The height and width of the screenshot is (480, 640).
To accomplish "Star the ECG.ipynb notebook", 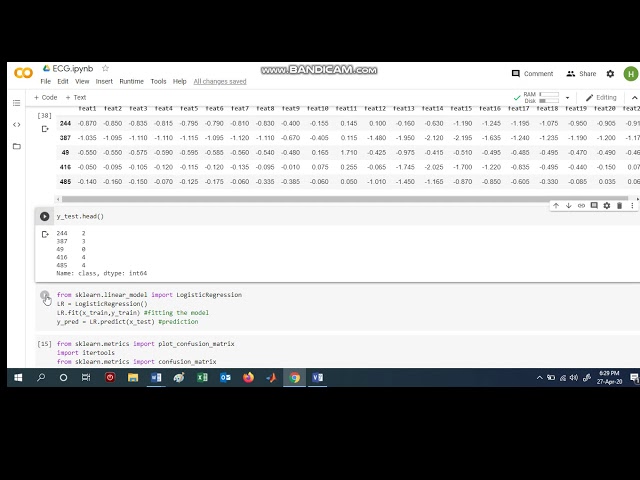I will coord(105,68).
